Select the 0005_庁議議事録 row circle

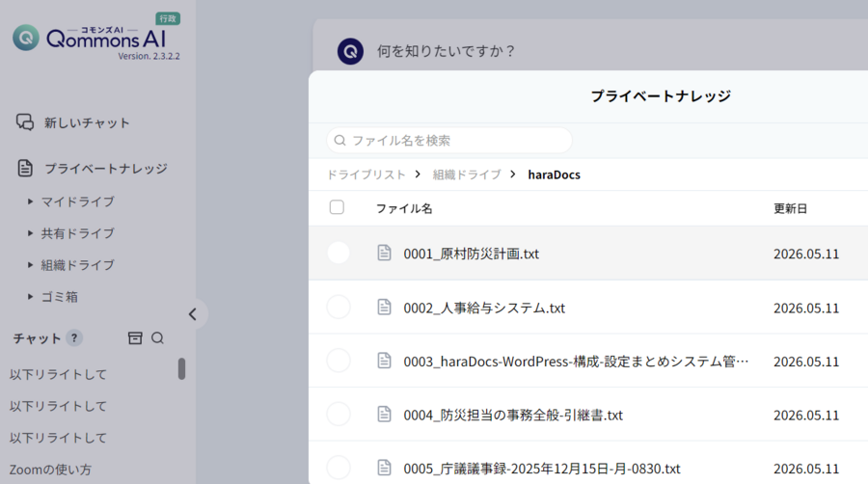coord(339,468)
